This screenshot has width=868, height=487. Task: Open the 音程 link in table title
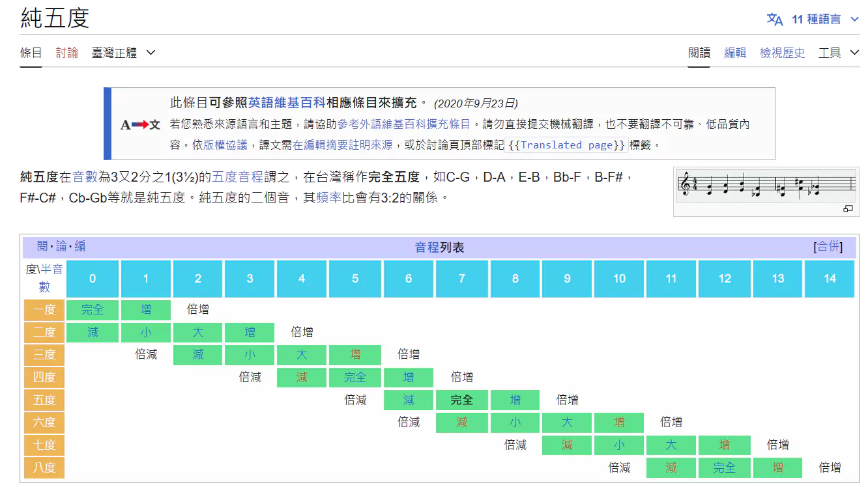427,247
